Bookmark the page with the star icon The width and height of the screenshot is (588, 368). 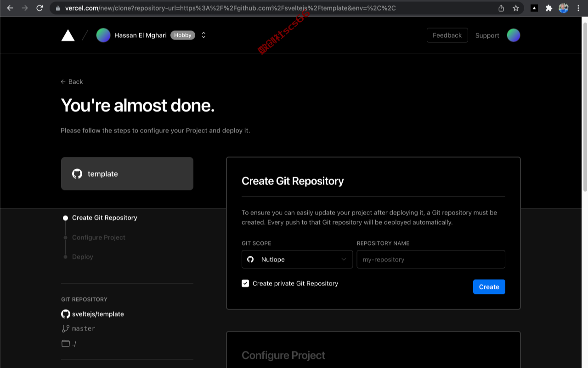coord(516,8)
